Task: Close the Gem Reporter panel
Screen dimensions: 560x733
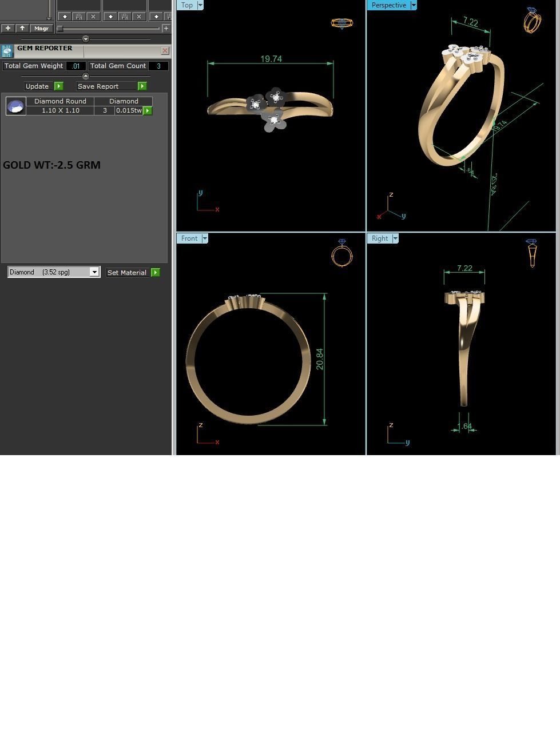Action: pos(165,51)
